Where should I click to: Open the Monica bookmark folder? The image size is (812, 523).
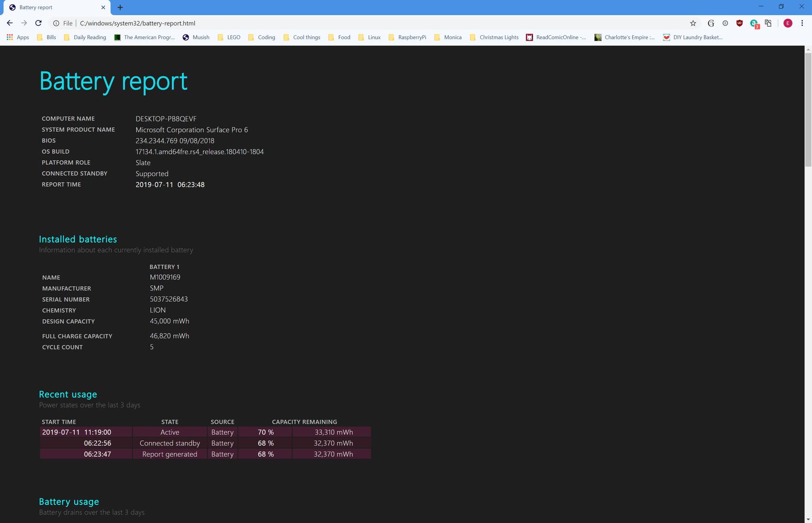coord(448,37)
